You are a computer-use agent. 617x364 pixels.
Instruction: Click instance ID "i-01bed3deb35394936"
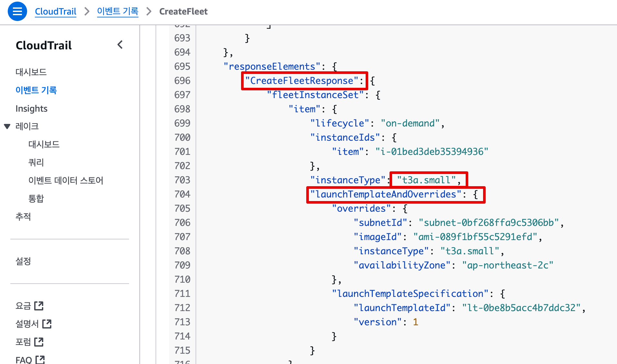tap(432, 152)
